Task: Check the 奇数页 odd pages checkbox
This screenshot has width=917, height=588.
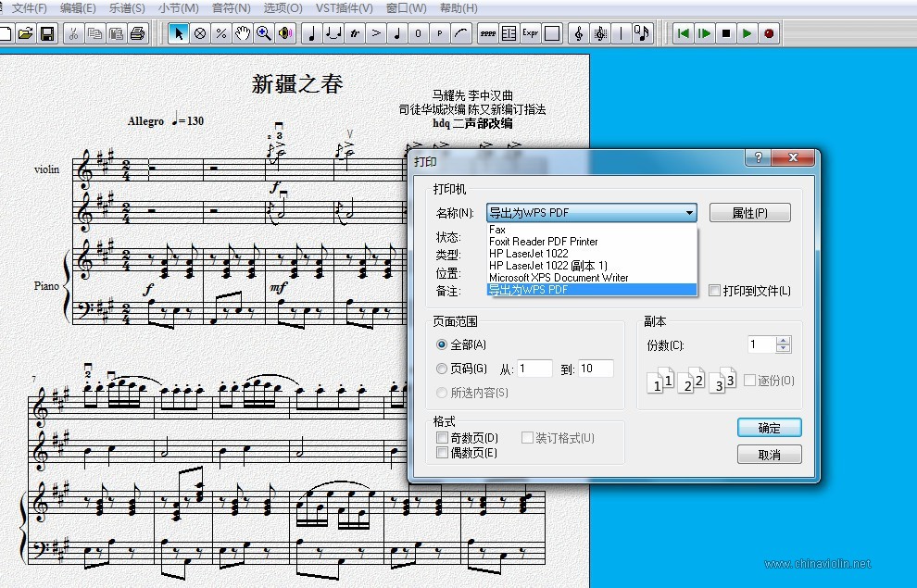Action: point(442,438)
